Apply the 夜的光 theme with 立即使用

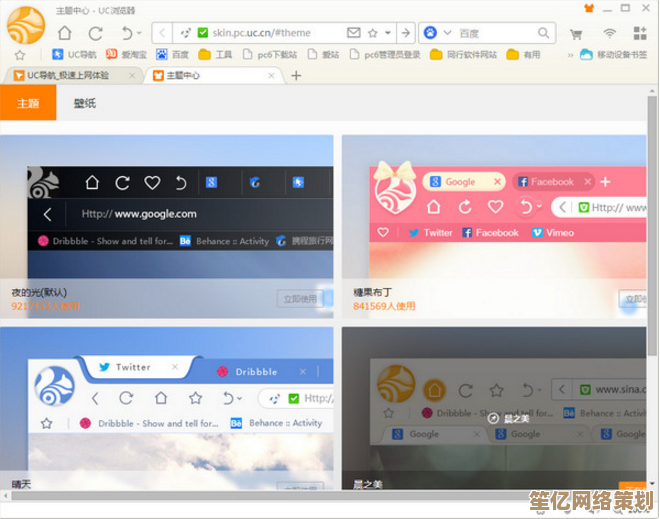pyautogui.click(x=298, y=298)
